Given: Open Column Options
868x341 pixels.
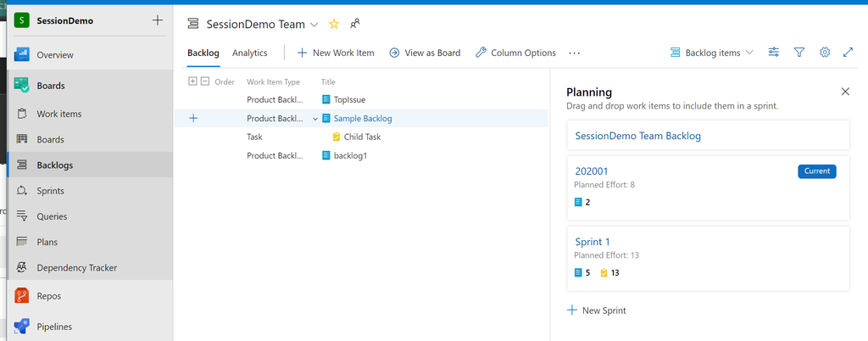Looking at the screenshot, I should [x=515, y=53].
